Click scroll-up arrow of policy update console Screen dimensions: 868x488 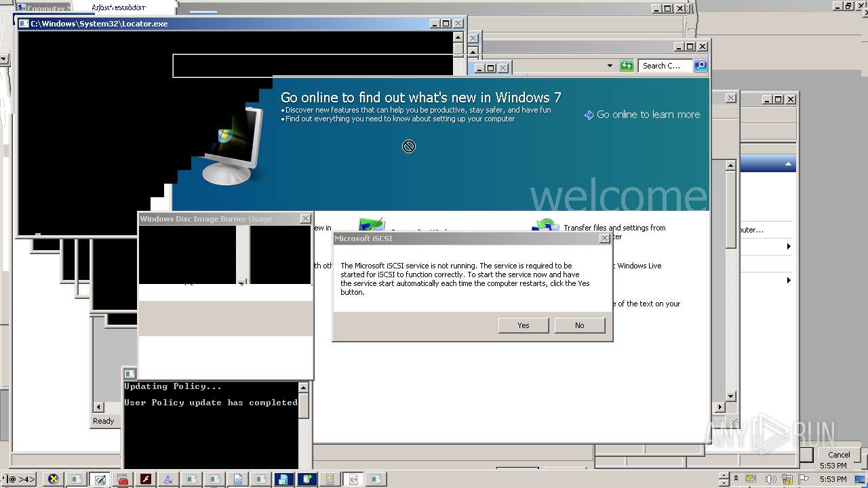pyautogui.click(x=303, y=388)
